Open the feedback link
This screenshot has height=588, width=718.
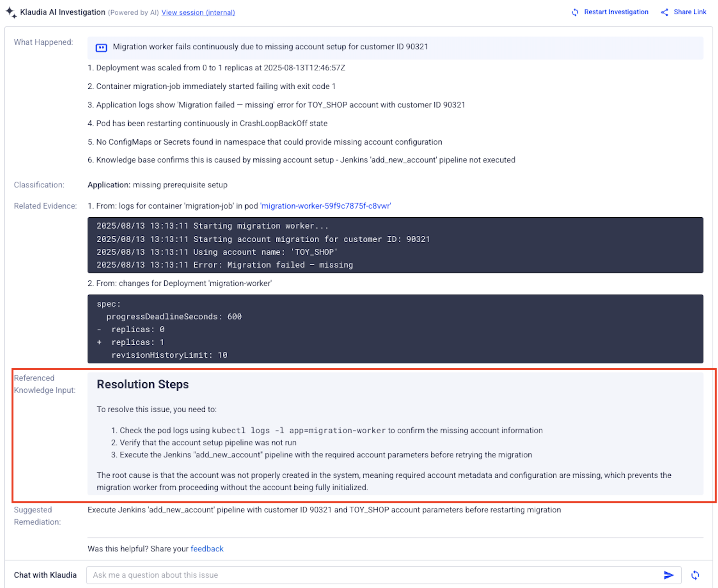tap(207, 549)
